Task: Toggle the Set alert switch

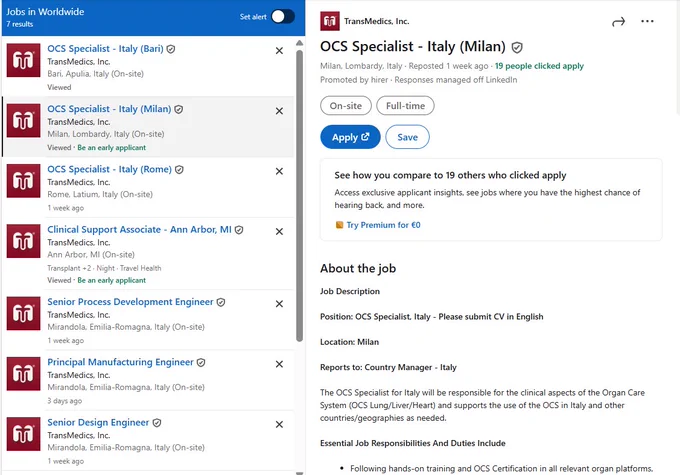Action: tap(283, 17)
